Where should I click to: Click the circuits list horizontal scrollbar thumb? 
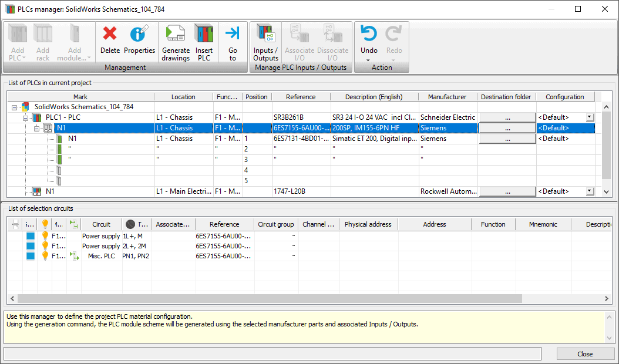click(270, 298)
